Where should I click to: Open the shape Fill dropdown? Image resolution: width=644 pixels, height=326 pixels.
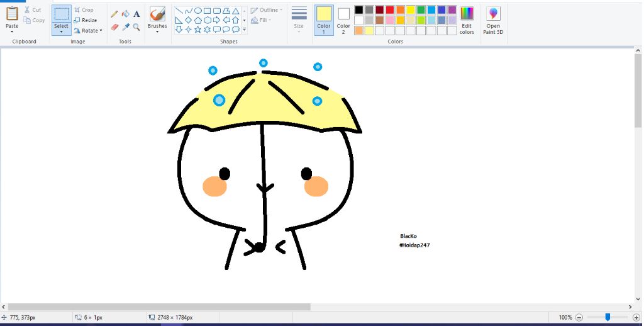pyautogui.click(x=261, y=20)
